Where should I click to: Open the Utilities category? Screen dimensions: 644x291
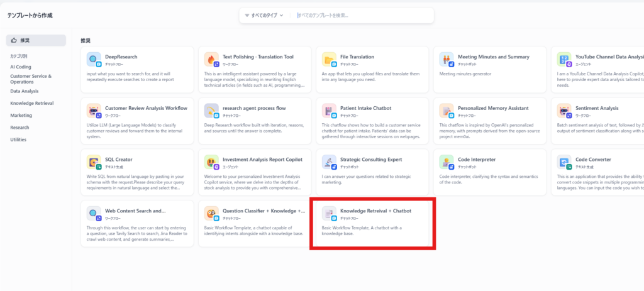click(18, 140)
